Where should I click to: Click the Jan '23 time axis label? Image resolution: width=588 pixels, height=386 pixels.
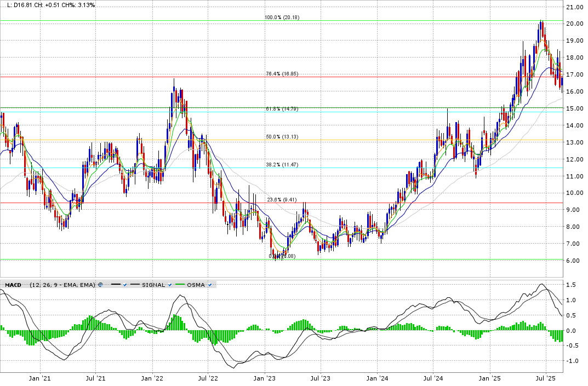[x=265, y=378]
